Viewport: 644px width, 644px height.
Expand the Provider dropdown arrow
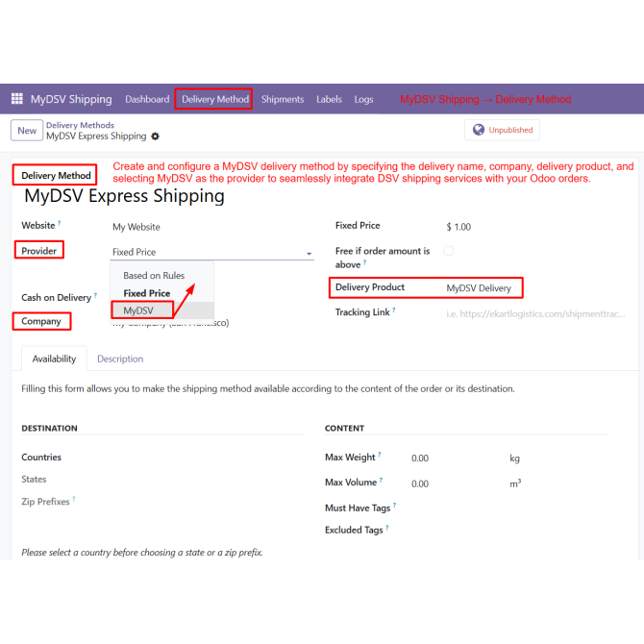point(309,254)
